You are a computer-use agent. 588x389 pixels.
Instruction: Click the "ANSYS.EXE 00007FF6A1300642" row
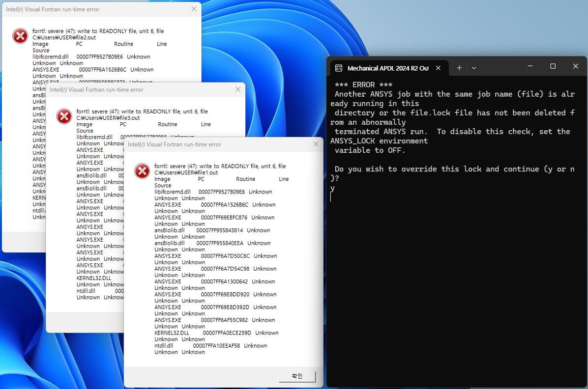pyautogui.click(x=214, y=281)
